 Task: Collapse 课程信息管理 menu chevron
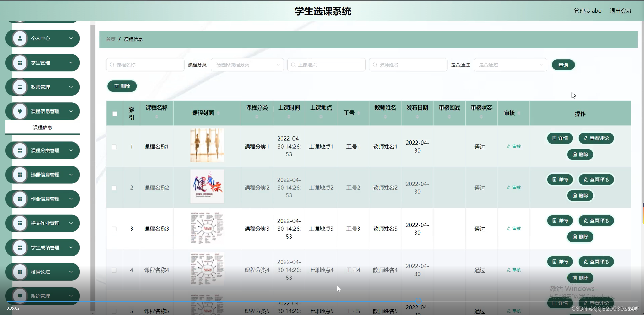71,111
